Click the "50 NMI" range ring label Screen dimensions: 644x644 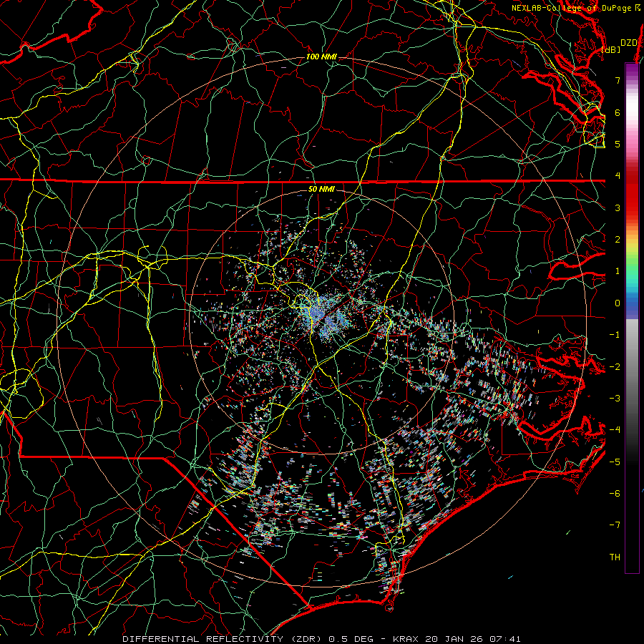[x=321, y=189]
